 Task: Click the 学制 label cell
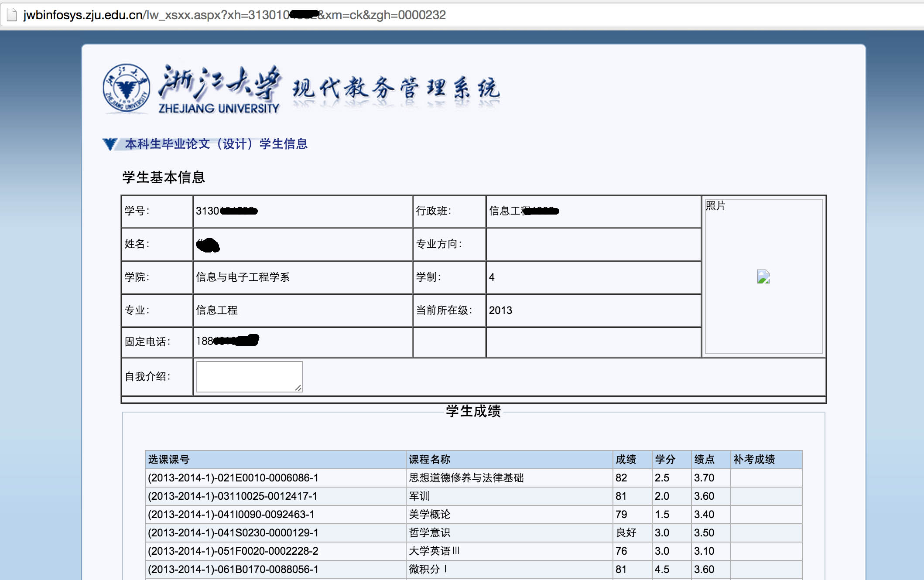pyautogui.click(x=449, y=277)
